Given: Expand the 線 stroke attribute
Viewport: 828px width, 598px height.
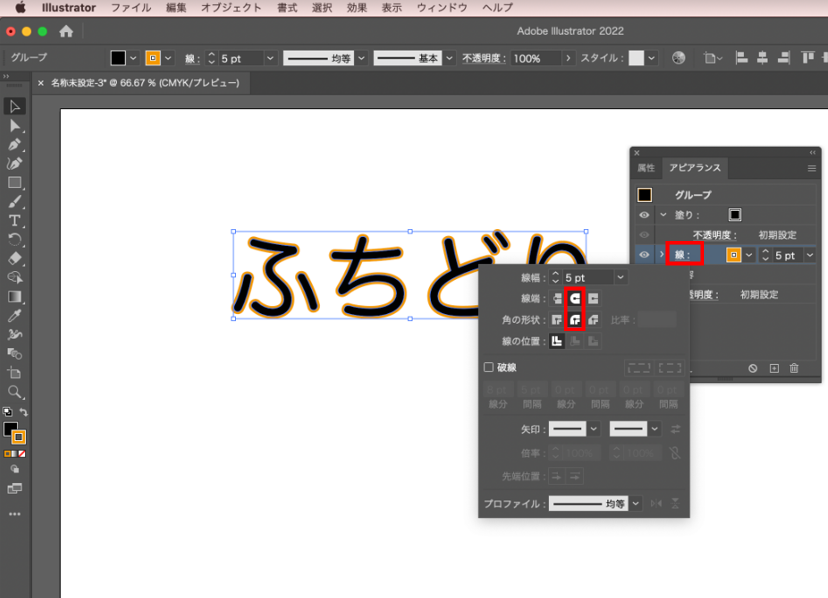Looking at the screenshot, I should click(662, 255).
